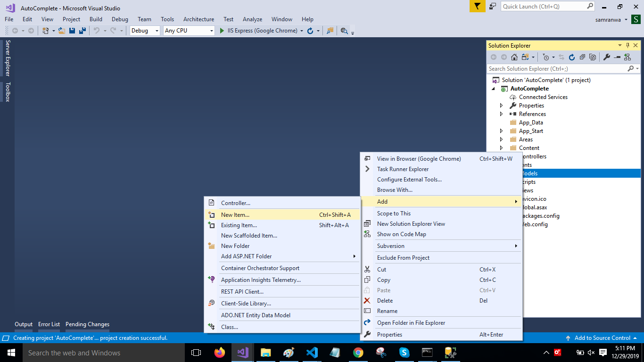The width and height of the screenshot is (644, 362).
Task: Choose Class... in the Add submenu
Action: click(230, 327)
